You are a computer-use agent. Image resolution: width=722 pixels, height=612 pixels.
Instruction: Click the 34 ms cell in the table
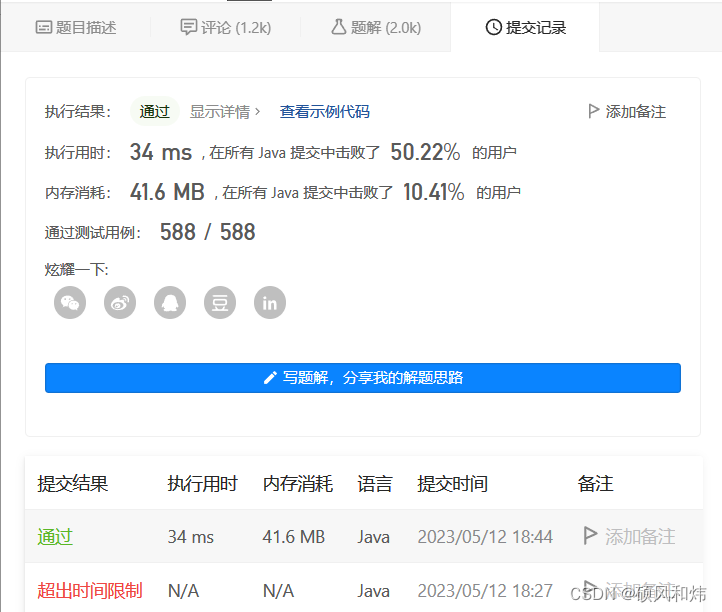(x=191, y=537)
